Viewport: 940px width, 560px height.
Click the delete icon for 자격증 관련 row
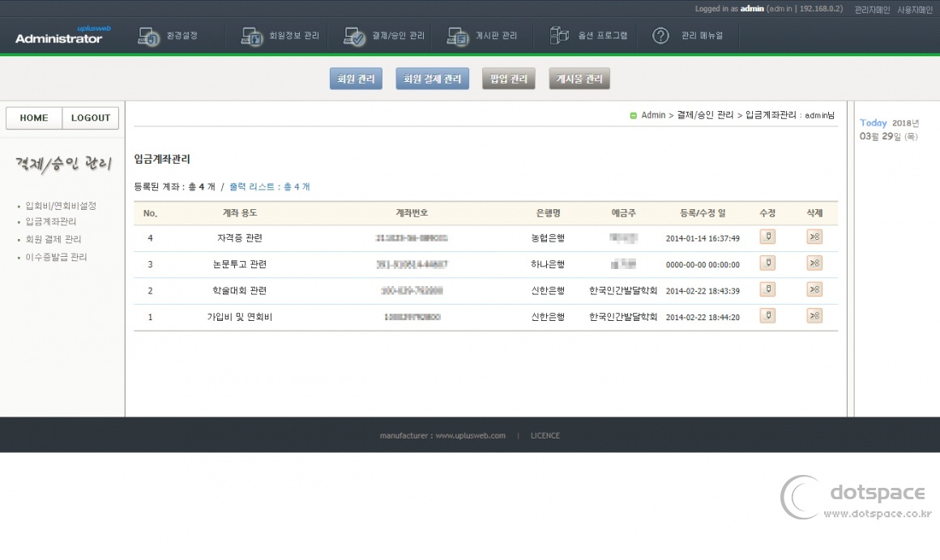pyautogui.click(x=814, y=237)
